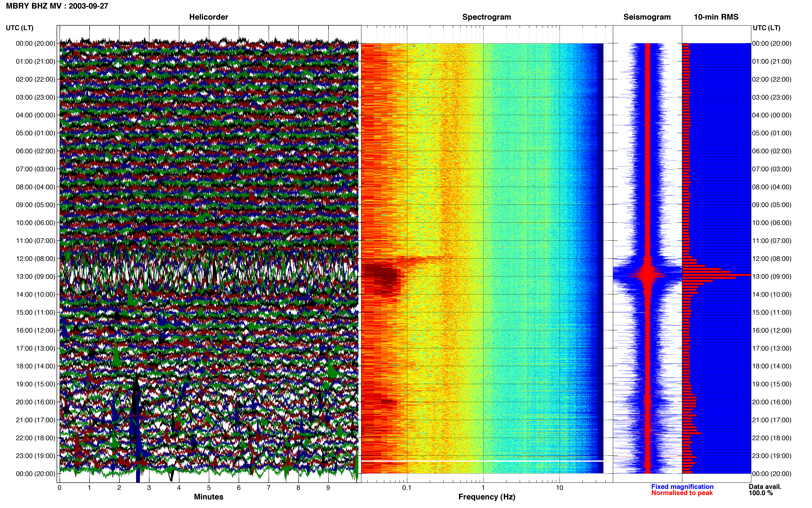This screenshot has width=812, height=508.
Task: Click the 'Helicorder' panel heading
Action: coord(209,17)
